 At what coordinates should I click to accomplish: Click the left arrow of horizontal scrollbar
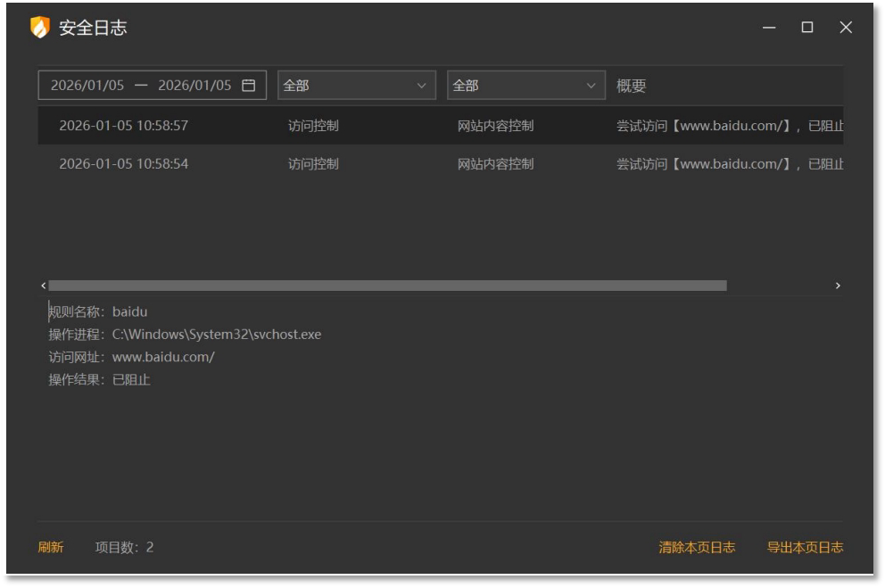click(44, 286)
